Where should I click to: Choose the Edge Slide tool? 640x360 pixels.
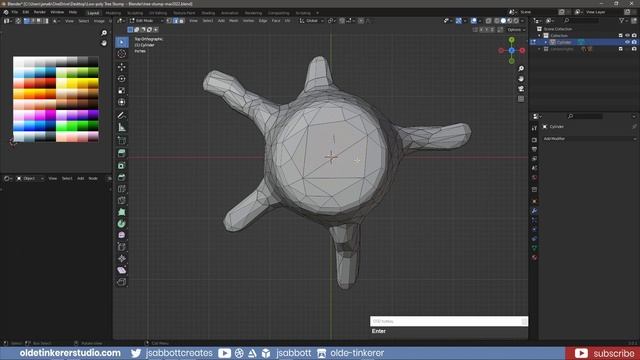coord(122,247)
